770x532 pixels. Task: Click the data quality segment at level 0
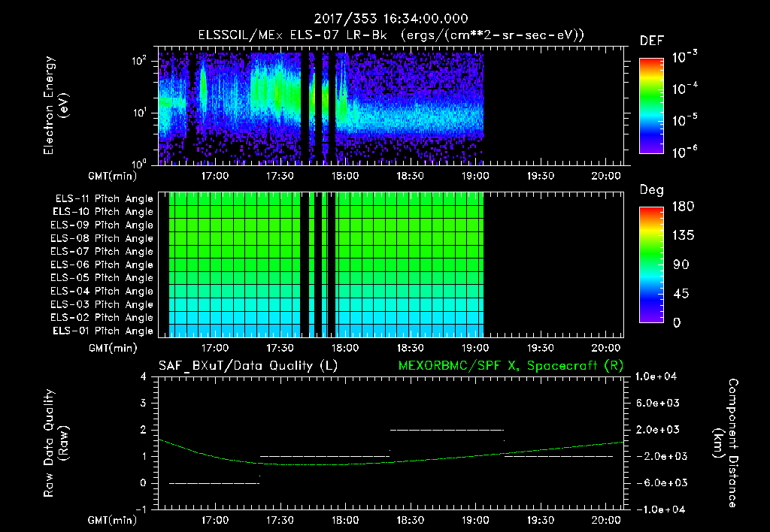[214, 483]
